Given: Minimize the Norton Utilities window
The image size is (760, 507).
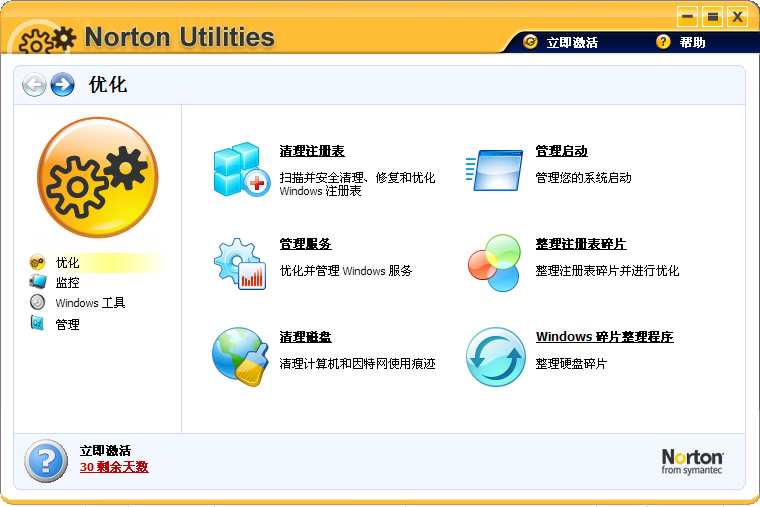Looking at the screenshot, I should [x=687, y=17].
